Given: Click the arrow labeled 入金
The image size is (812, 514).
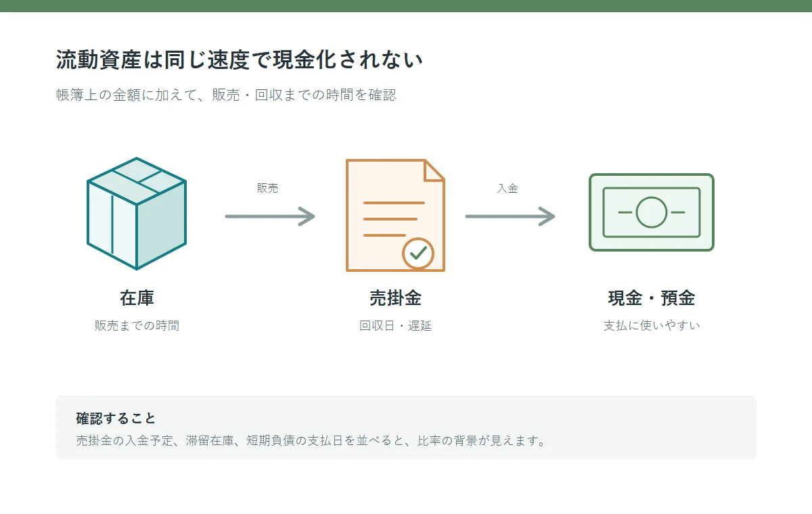Looking at the screenshot, I should [510, 216].
